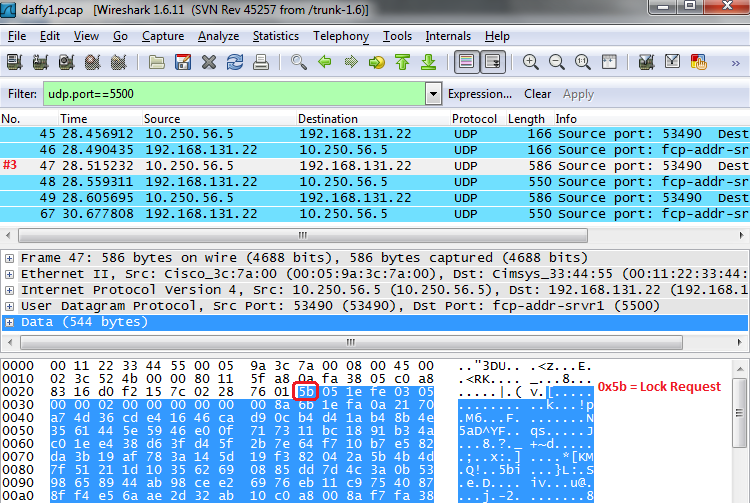Click the Save capture file icon
Viewport: 750px width, 503px height.
pyautogui.click(x=183, y=62)
